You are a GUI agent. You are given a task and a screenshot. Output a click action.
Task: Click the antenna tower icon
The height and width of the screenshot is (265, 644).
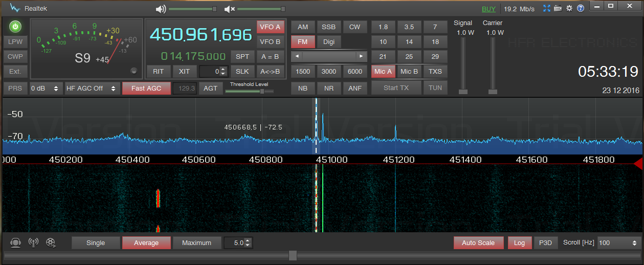coord(33,243)
